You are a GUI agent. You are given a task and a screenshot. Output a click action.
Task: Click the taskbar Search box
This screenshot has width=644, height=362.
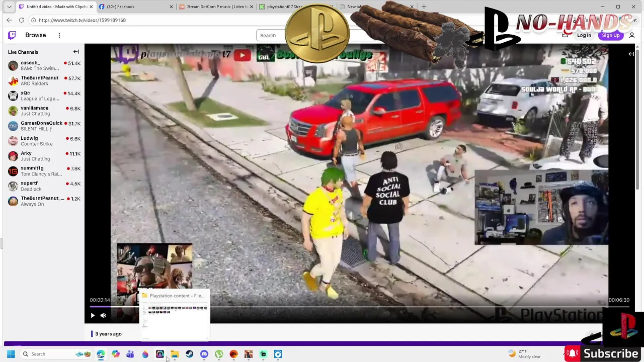tap(56, 354)
